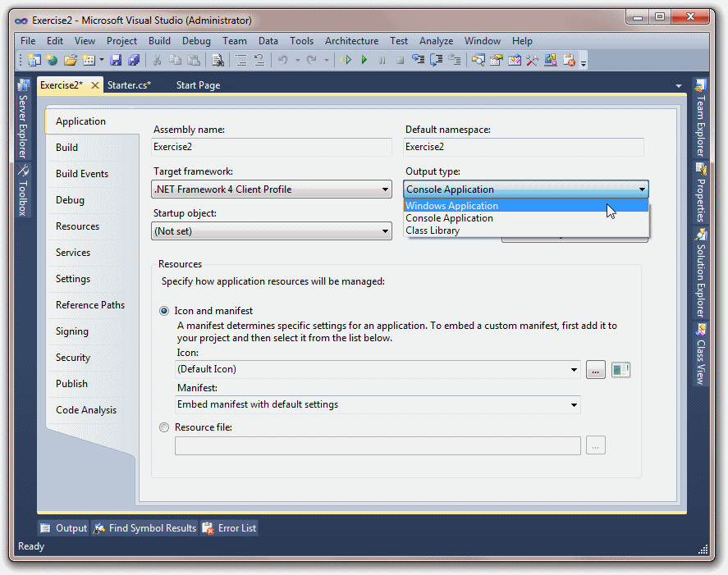Screen dimensions: 728x575
Task: Select the Resource file radio button
Action: click(x=164, y=427)
